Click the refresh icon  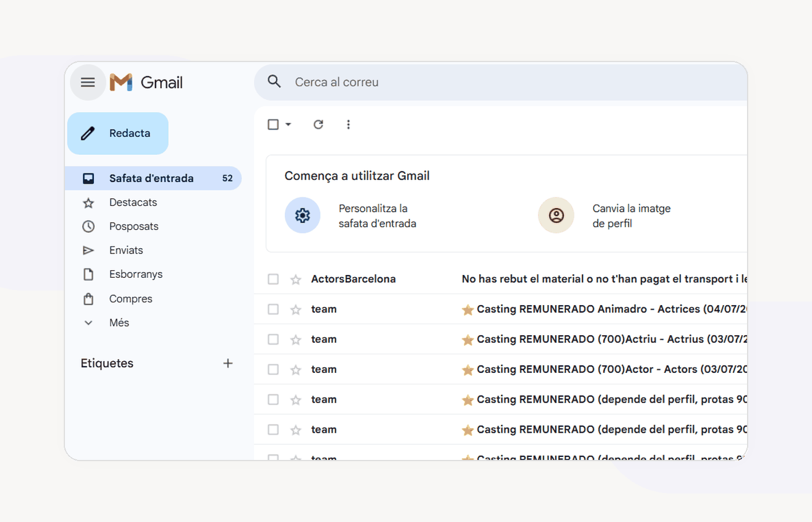pyautogui.click(x=318, y=124)
